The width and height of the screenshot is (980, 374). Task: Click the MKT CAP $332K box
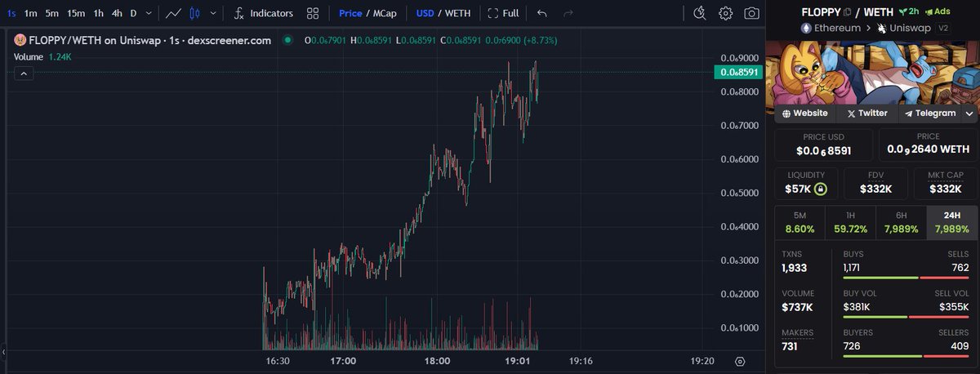[x=945, y=183]
